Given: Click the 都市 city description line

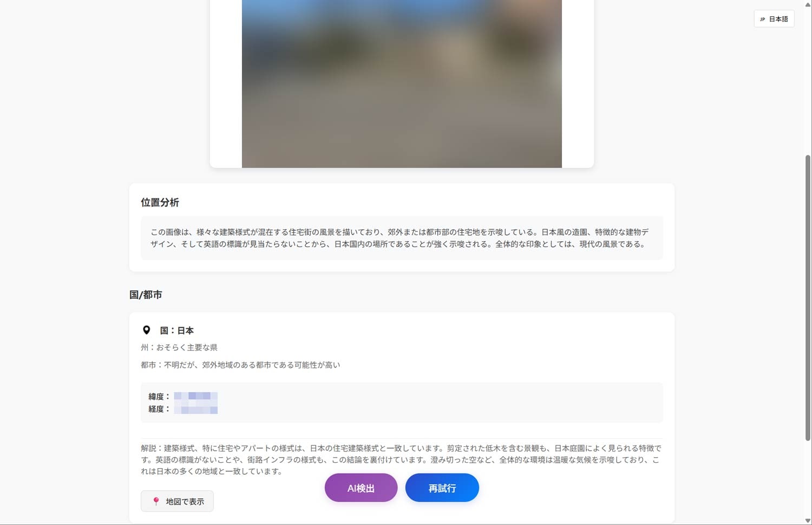Looking at the screenshot, I should click(x=240, y=365).
